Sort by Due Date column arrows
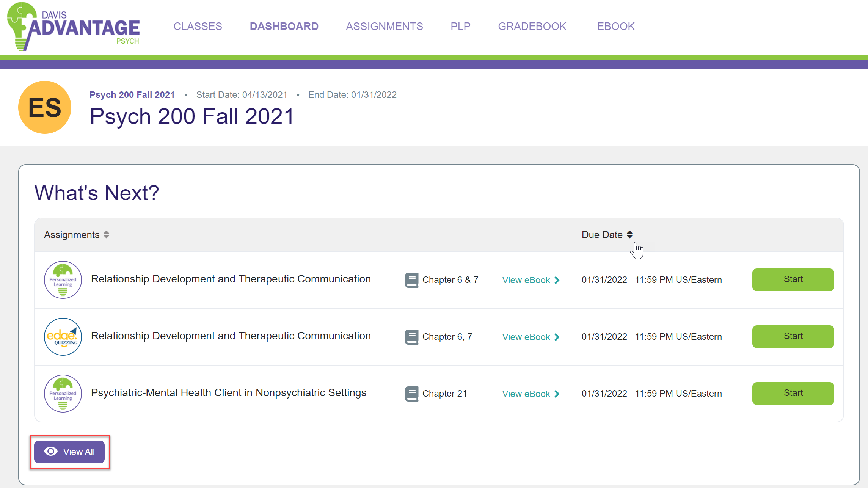 tap(629, 235)
